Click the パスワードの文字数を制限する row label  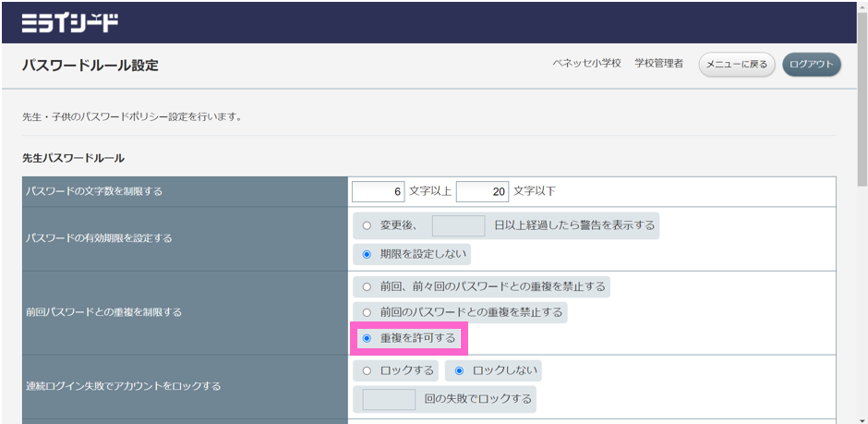94,191
